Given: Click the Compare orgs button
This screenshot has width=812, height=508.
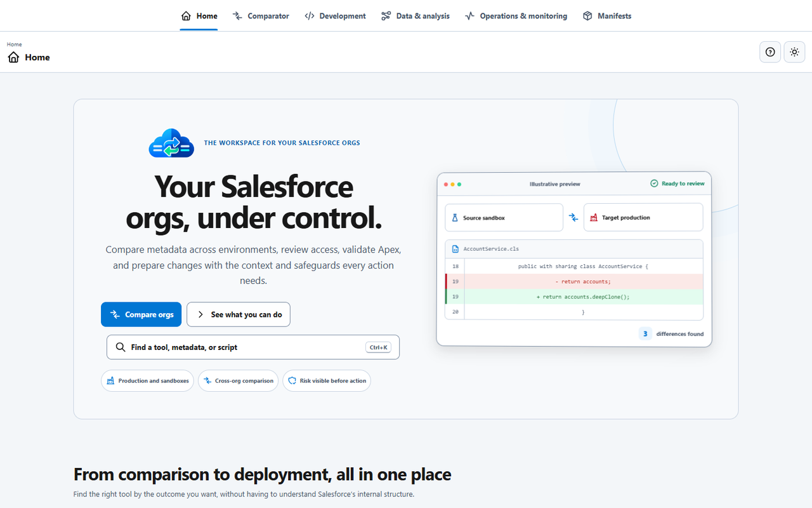Looking at the screenshot, I should click(141, 314).
